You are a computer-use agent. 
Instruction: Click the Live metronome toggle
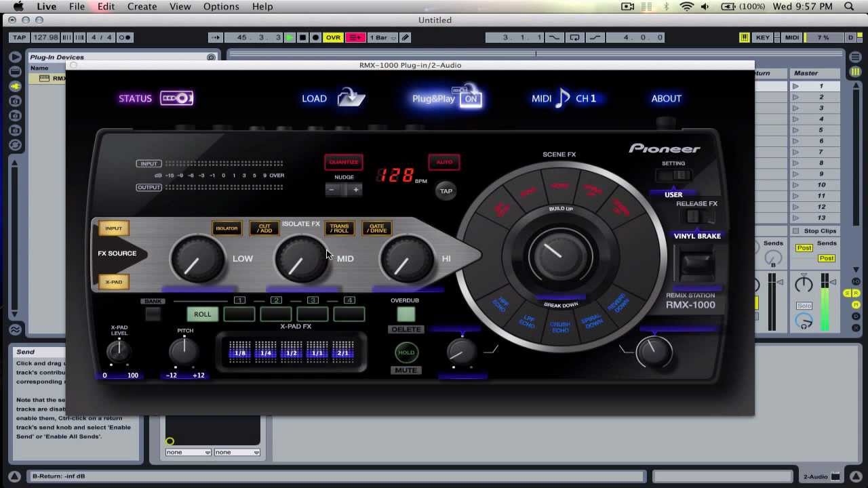click(x=125, y=37)
